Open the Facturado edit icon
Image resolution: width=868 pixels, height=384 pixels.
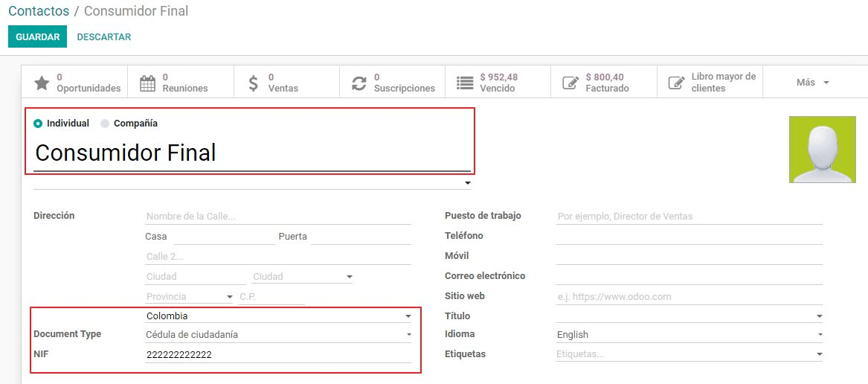click(570, 83)
